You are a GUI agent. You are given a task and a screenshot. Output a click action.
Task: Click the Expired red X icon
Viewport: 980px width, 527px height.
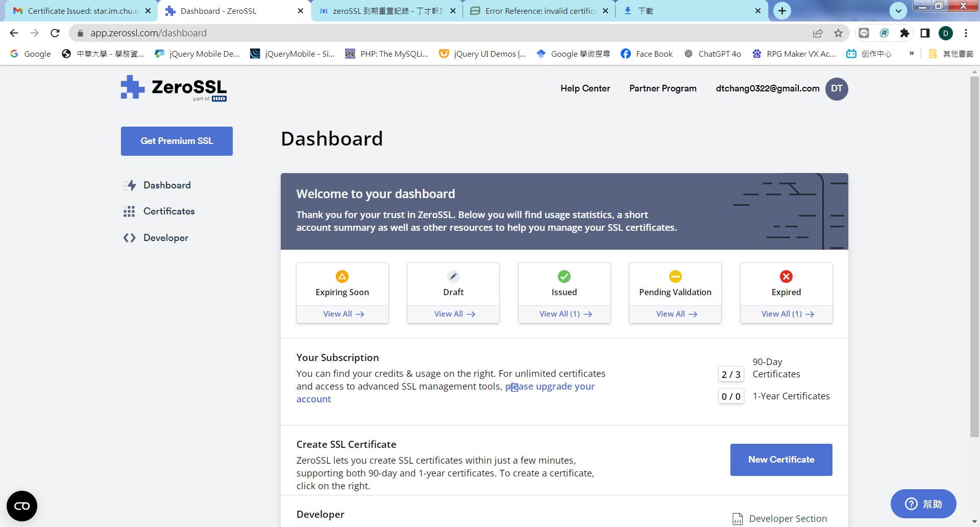pyautogui.click(x=786, y=276)
